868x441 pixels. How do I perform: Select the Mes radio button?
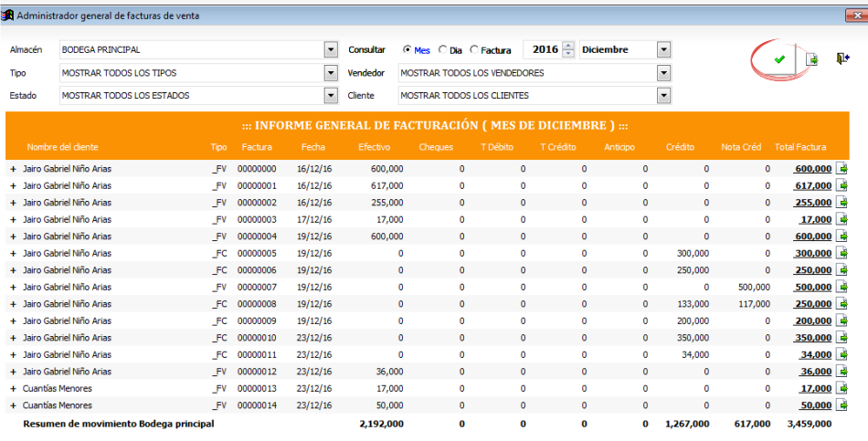click(x=408, y=50)
